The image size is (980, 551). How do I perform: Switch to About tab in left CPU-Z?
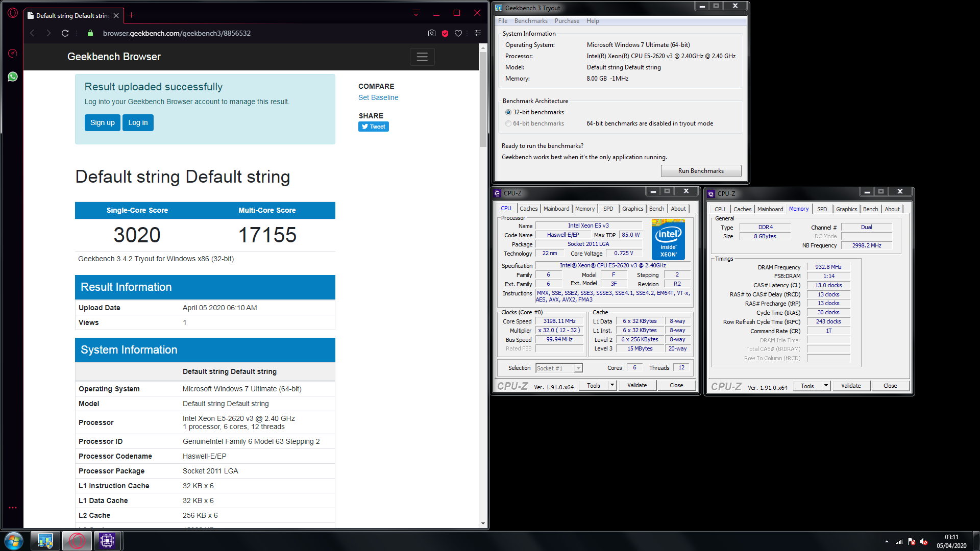(x=678, y=209)
